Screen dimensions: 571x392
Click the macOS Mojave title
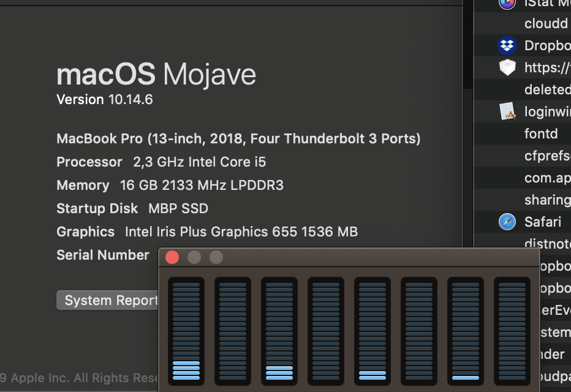coord(156,74)
